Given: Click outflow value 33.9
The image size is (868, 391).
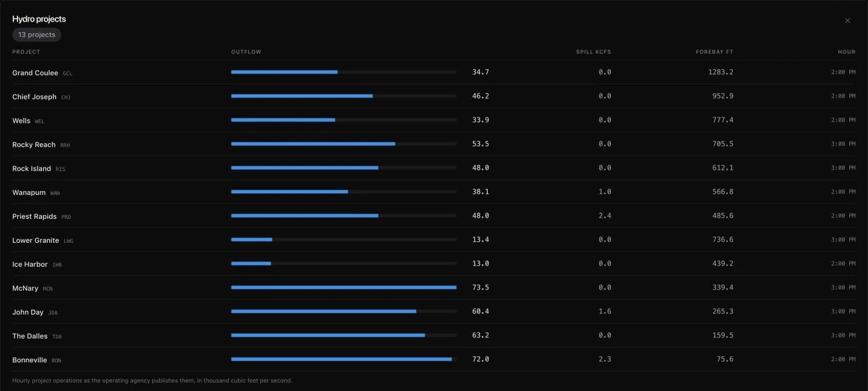Looking at the screenshot, I should (x=481, y=120).
